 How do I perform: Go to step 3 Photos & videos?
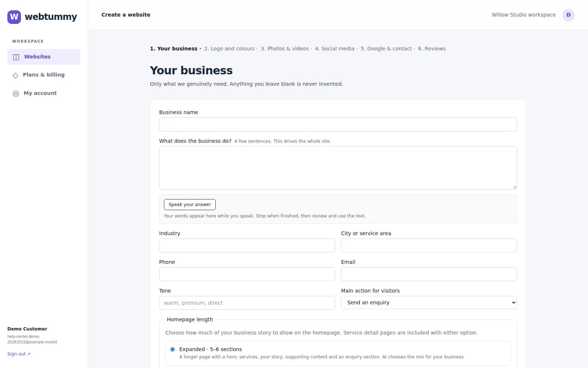[x=285, y=49]
